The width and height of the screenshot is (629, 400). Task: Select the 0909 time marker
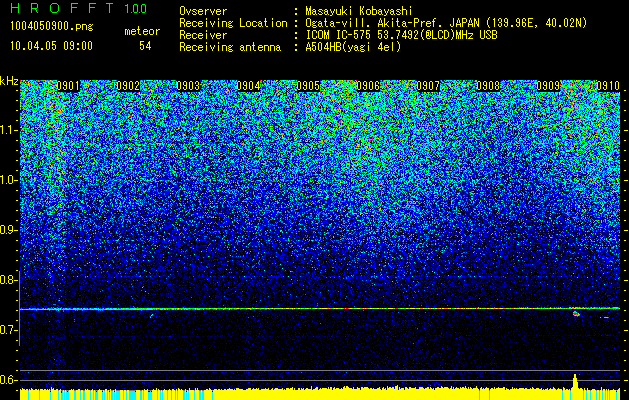coord(548,86)
